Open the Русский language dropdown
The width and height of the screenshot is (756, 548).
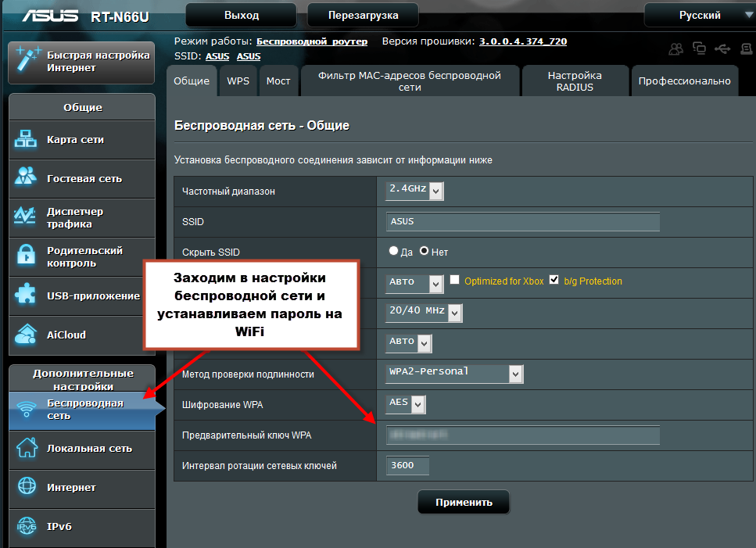click(700, 16)
